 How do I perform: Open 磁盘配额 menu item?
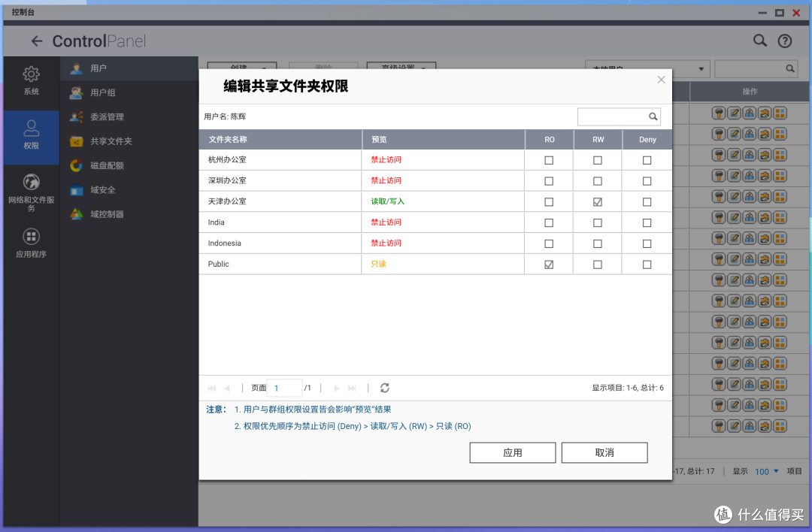(129, 165)
